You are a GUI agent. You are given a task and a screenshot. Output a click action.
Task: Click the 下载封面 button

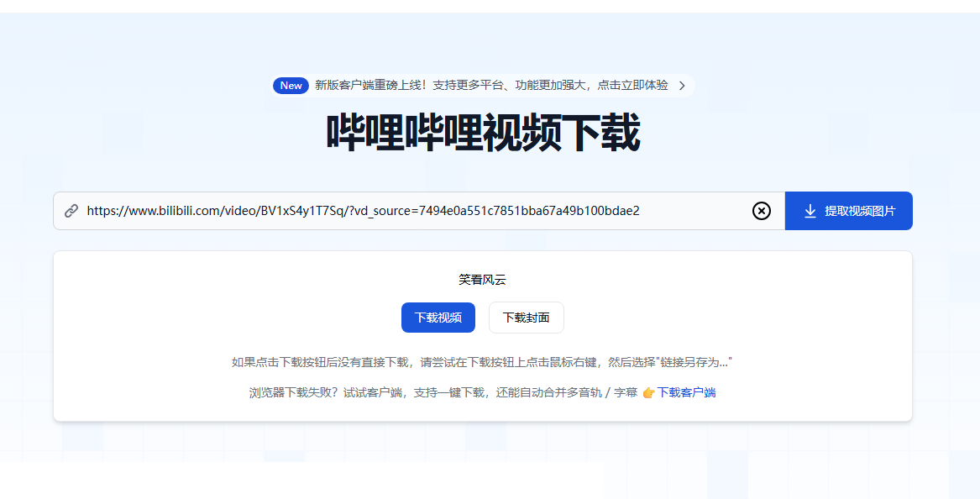526,318
